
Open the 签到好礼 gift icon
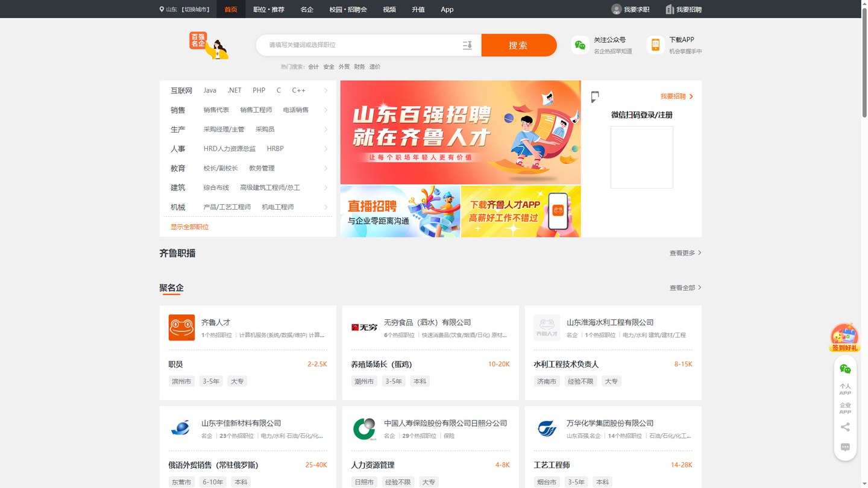coord(844,337)
